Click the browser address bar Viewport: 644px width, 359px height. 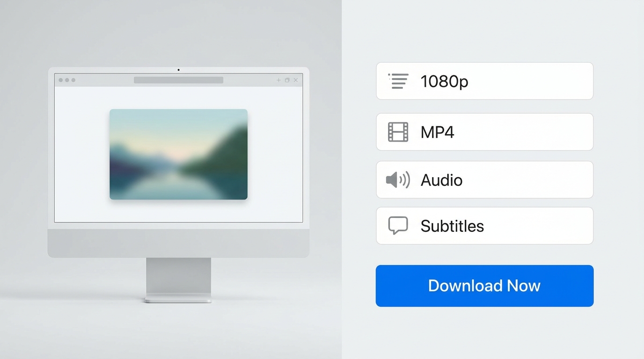pyautogui.click(x=178, y=80)
